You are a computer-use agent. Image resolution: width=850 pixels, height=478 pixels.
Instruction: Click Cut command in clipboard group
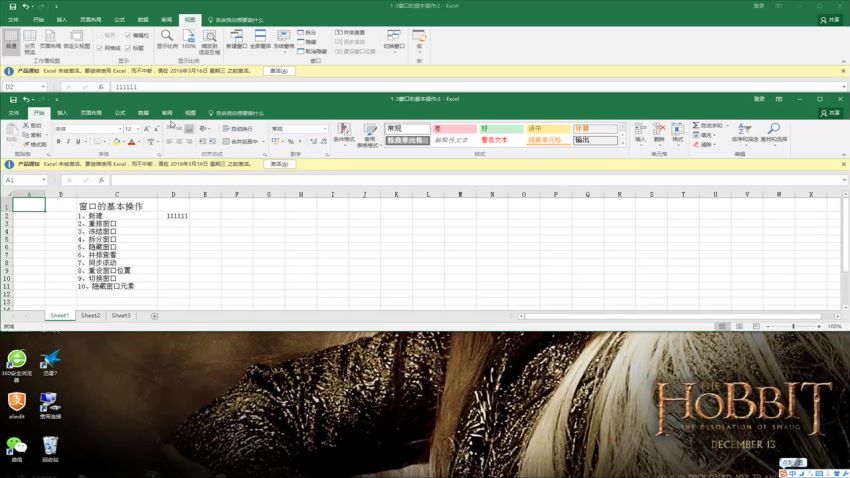point(33,126)
